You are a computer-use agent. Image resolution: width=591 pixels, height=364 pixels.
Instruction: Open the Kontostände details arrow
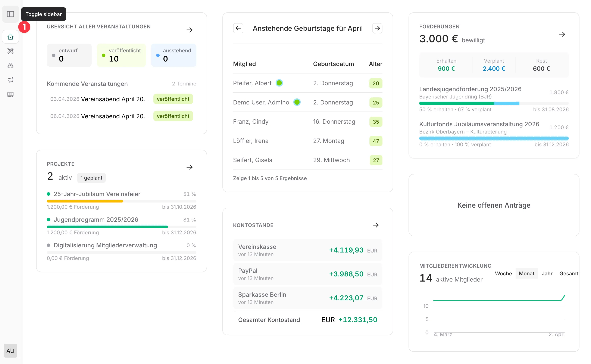coord(376,225)
